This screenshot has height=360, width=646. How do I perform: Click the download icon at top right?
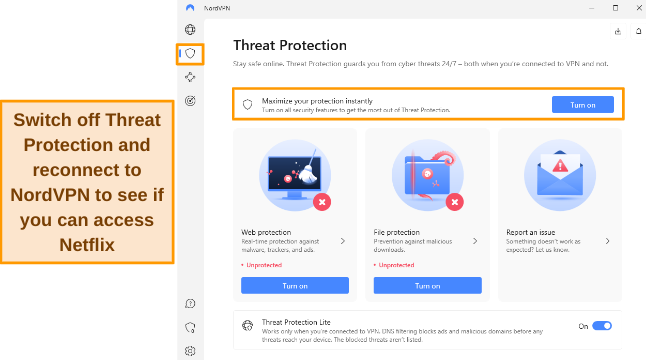tap(618, 31)
